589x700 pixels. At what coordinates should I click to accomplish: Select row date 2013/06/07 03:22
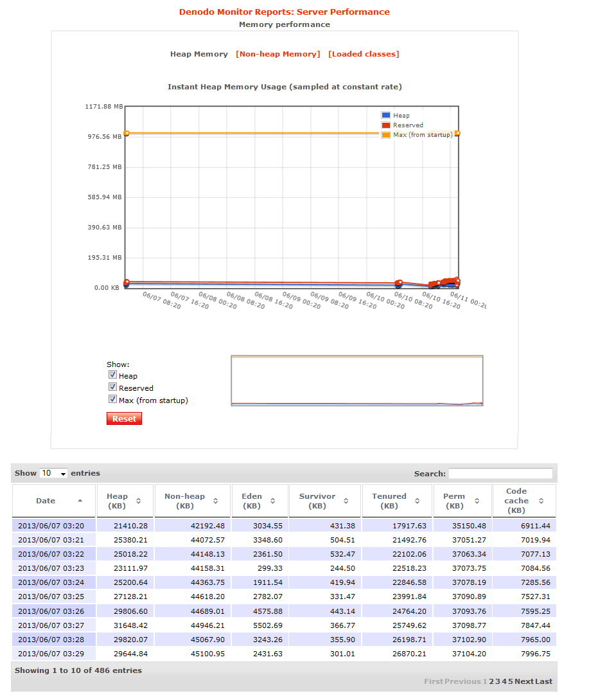click(51, 554)
